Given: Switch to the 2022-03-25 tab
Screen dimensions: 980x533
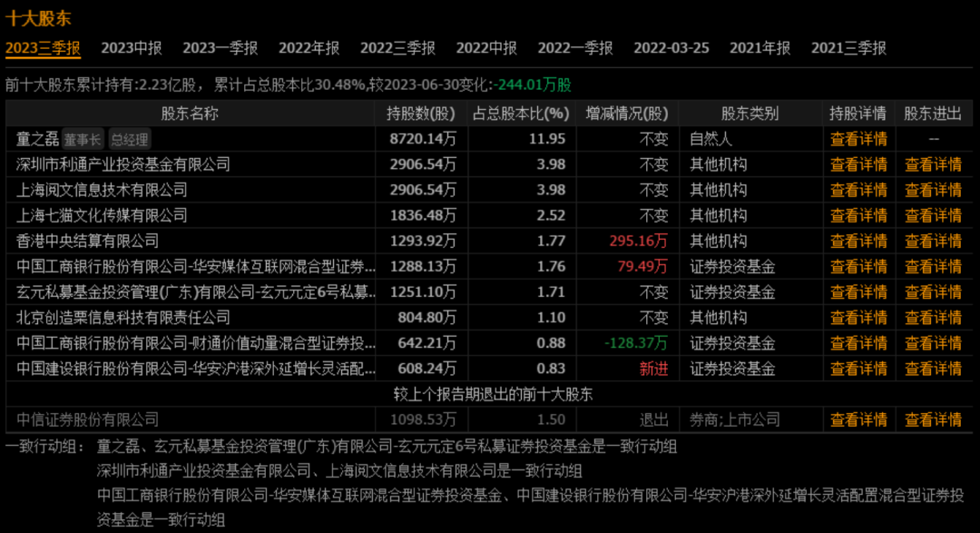Looking at the screenshot, I should click(x=671, y=48).
